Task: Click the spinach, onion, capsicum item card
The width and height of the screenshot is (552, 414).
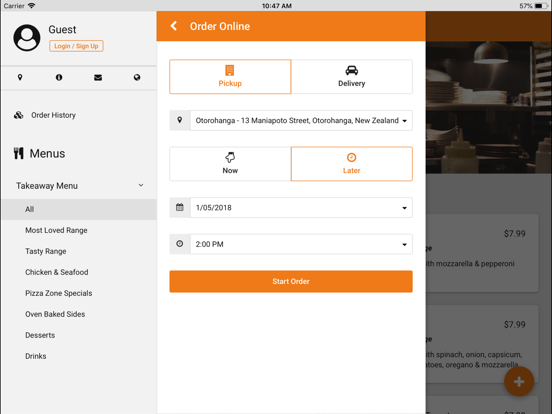Action: (482, 344)
